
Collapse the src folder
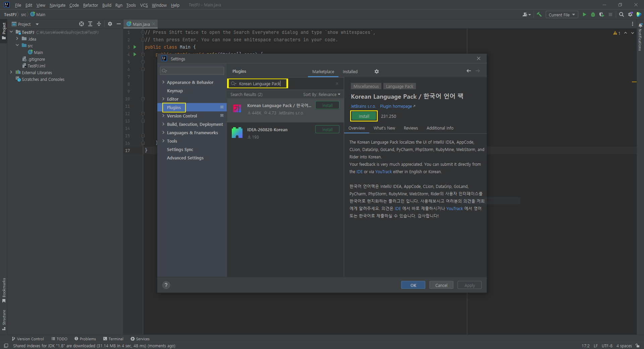click(17, 45)
